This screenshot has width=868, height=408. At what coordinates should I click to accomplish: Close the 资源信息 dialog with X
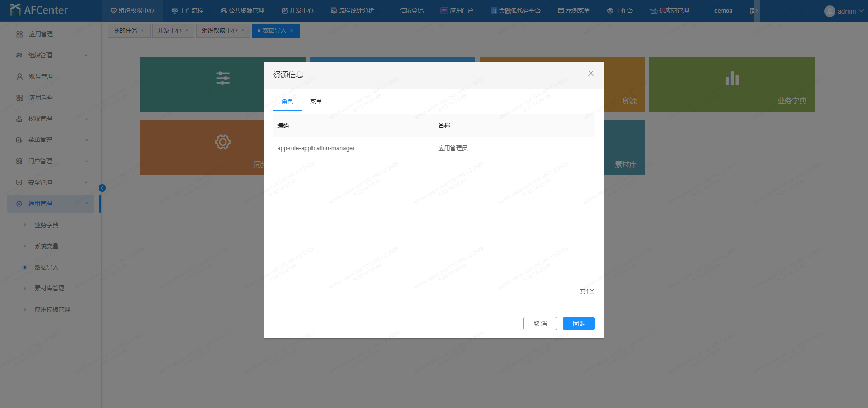point(590,73)
